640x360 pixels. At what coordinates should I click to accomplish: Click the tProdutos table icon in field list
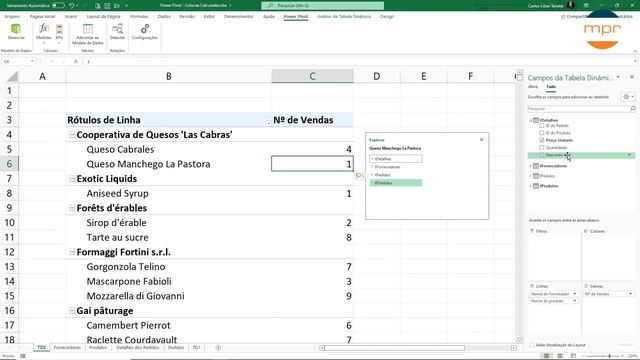coord(536,186)
